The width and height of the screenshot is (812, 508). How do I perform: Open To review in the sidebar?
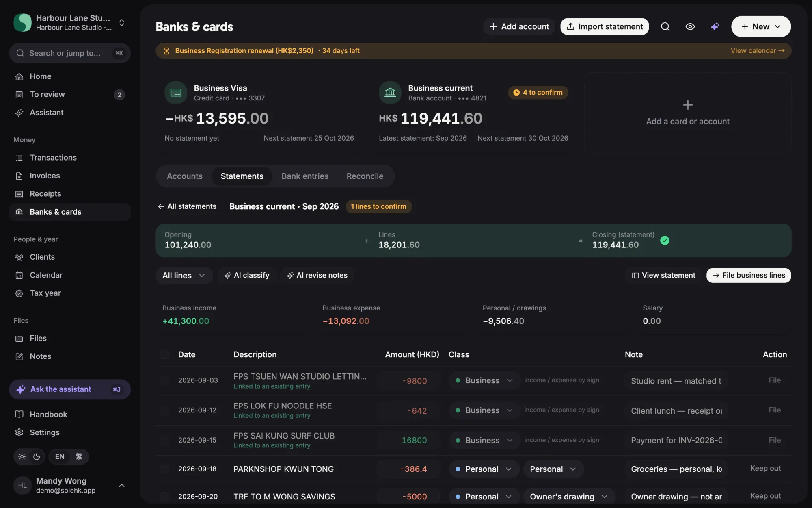tap(70, 95)
